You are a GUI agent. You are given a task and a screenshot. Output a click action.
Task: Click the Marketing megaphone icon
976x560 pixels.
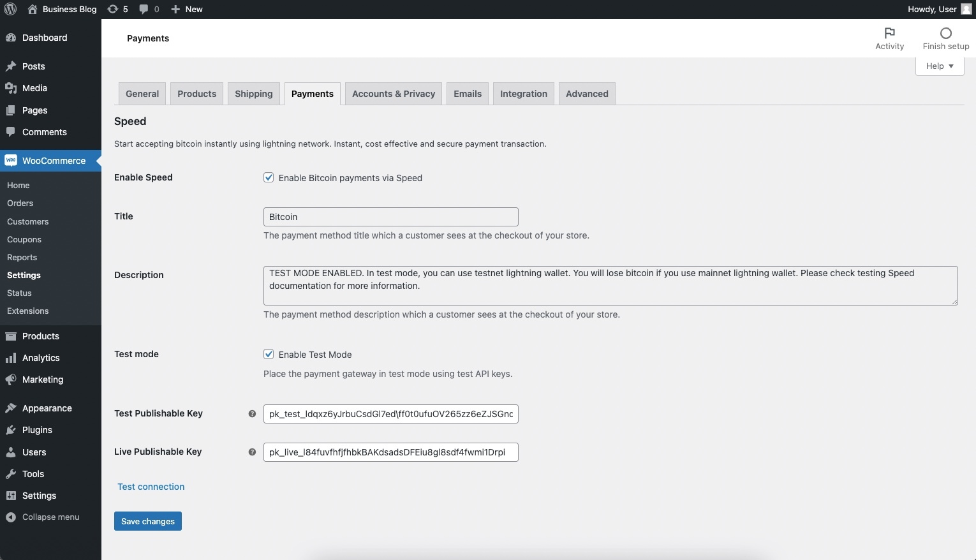tap(11, 379)
